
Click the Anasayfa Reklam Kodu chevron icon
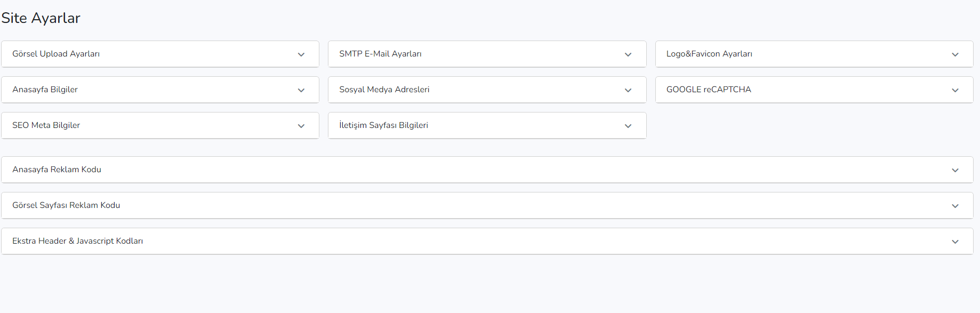click(x=955, y=170)
